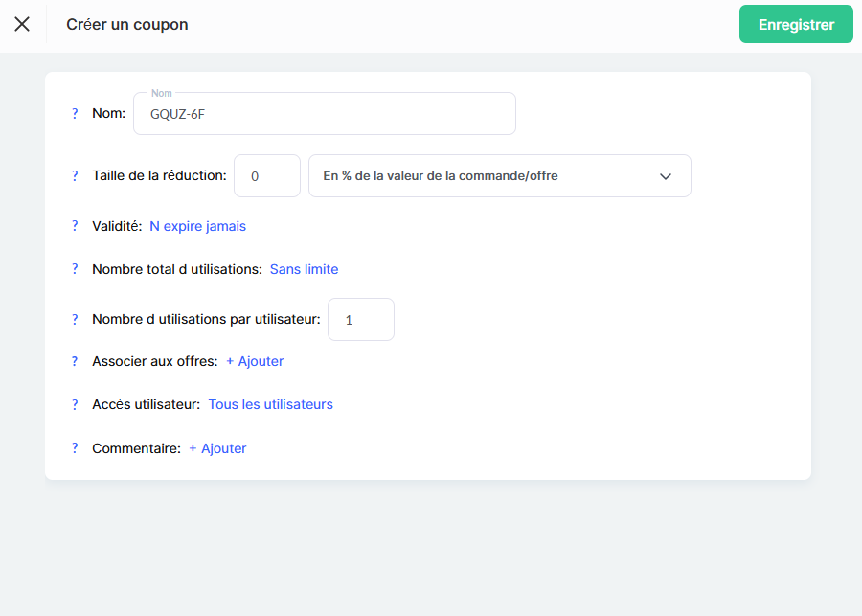Add an offer via Associer aux offres Ajouter
Viewport: 862px width, 616px height.
255,361
